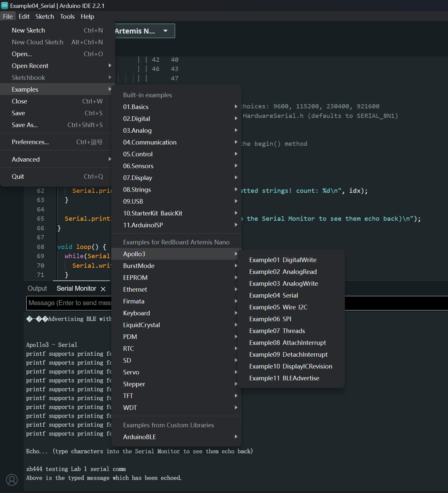Open Example09 DetachInterrupt sketch

(291, 354)
